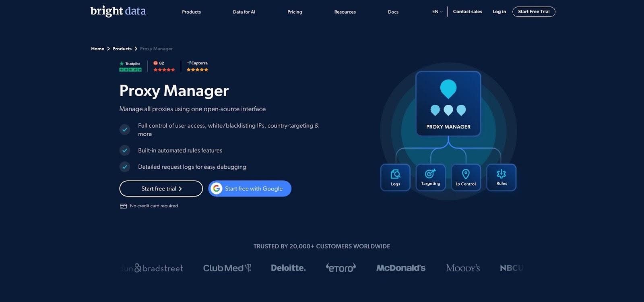Open the Resources menu

(345, 12)
